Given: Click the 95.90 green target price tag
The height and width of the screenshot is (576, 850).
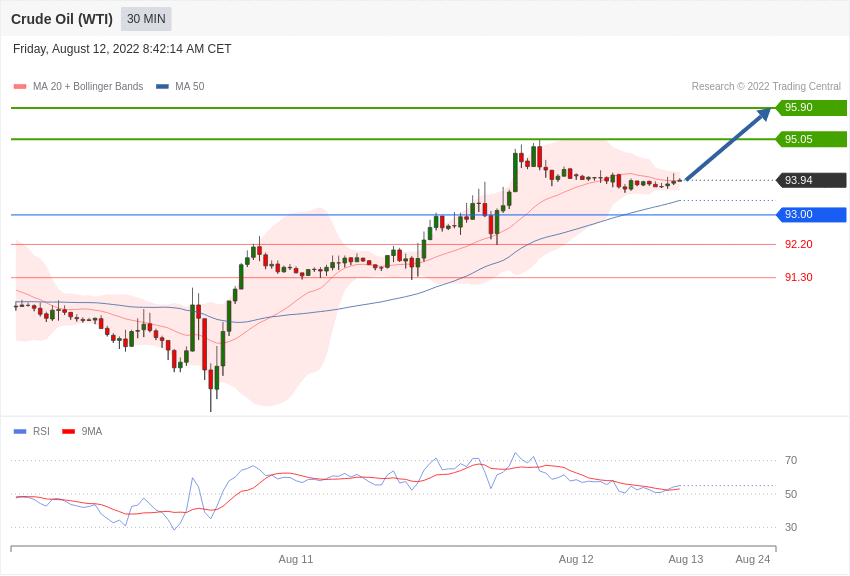Looking at the screenshot, I should 811,107.
